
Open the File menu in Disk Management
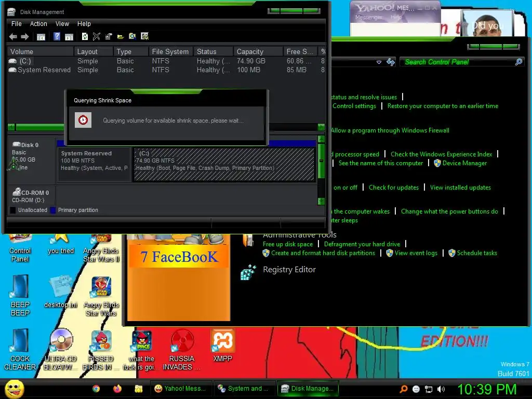16,24
